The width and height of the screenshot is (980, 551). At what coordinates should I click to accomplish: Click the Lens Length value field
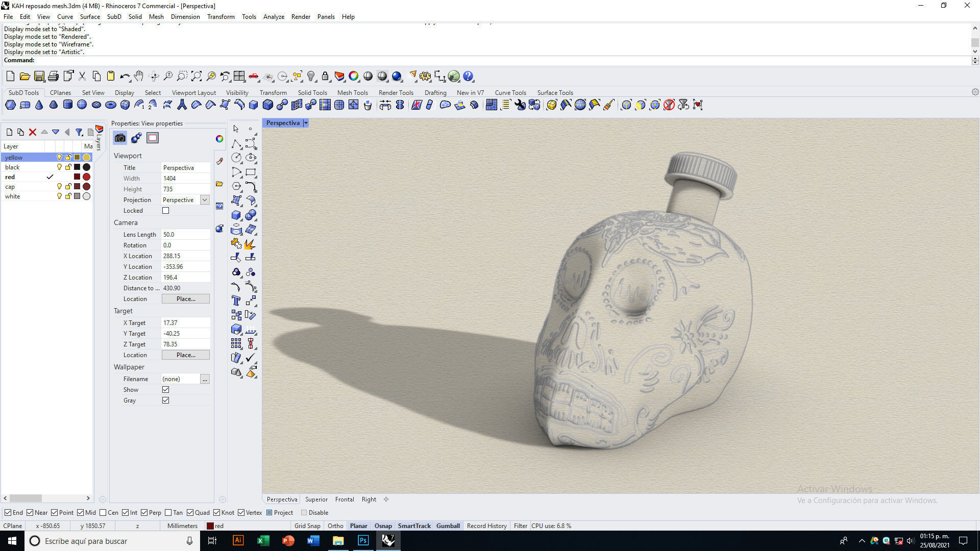186,235
